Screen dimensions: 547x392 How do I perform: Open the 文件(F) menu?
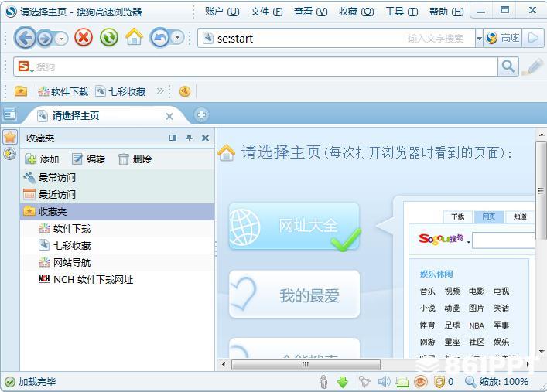(266, 12)
